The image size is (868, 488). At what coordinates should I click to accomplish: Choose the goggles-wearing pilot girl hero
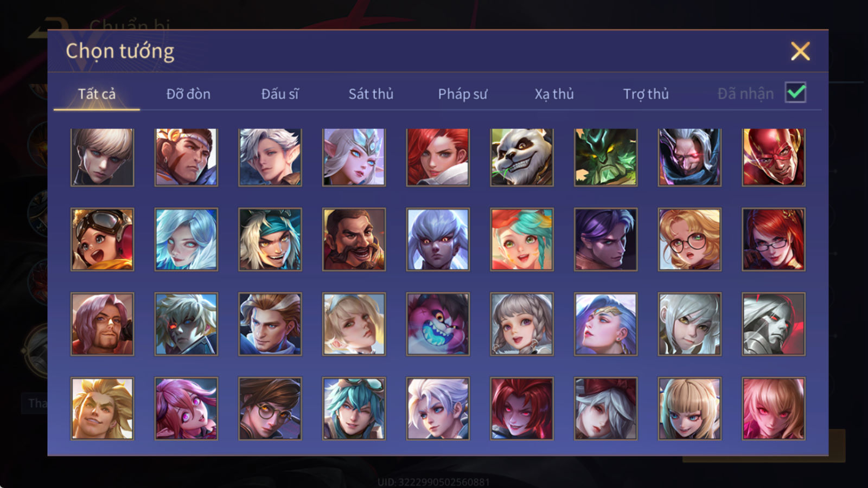(x=102, y=240)
